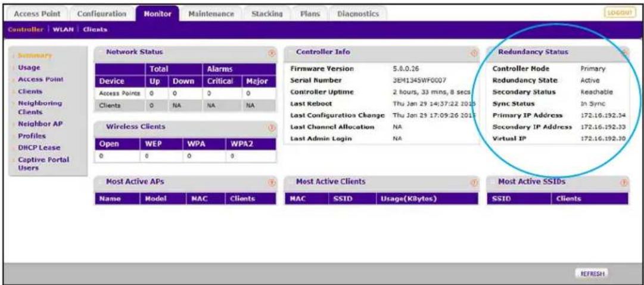Click the Most Active APs panel title

136,181
